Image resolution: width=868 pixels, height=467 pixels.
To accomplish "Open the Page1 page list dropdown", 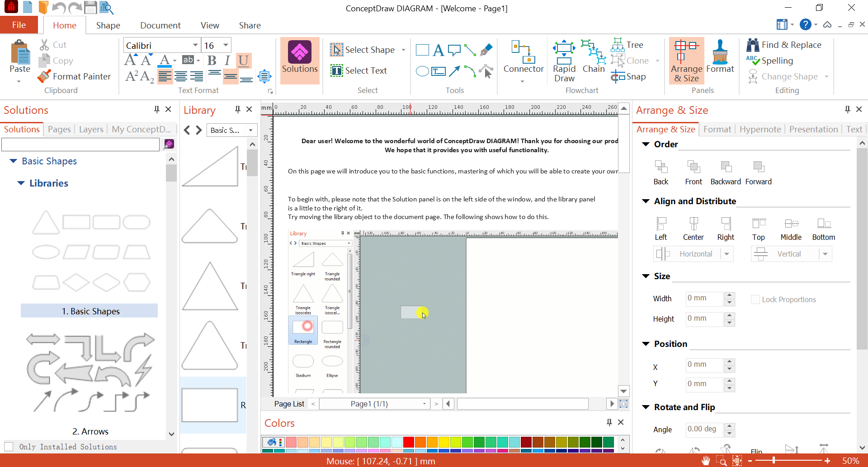I will [424, 404].
